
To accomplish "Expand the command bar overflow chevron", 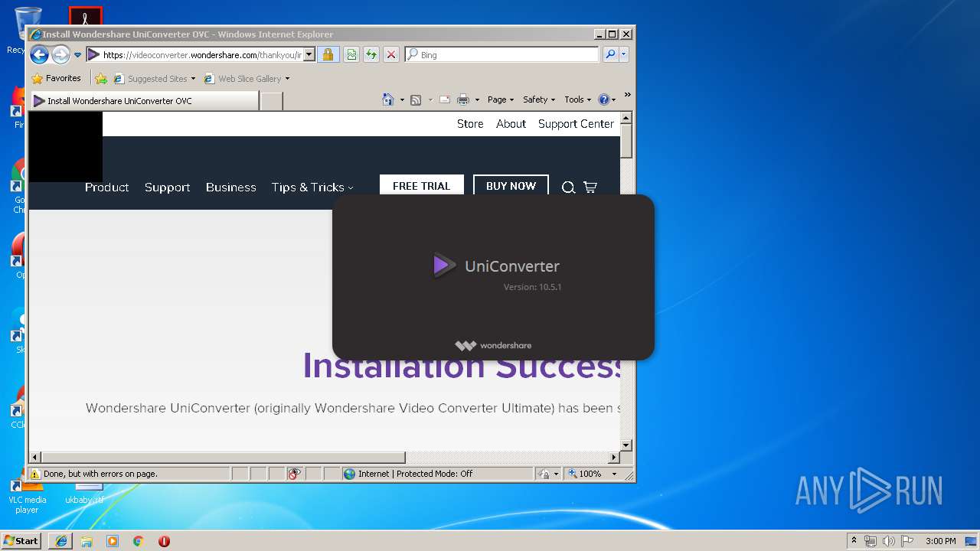I will point(627,96).
